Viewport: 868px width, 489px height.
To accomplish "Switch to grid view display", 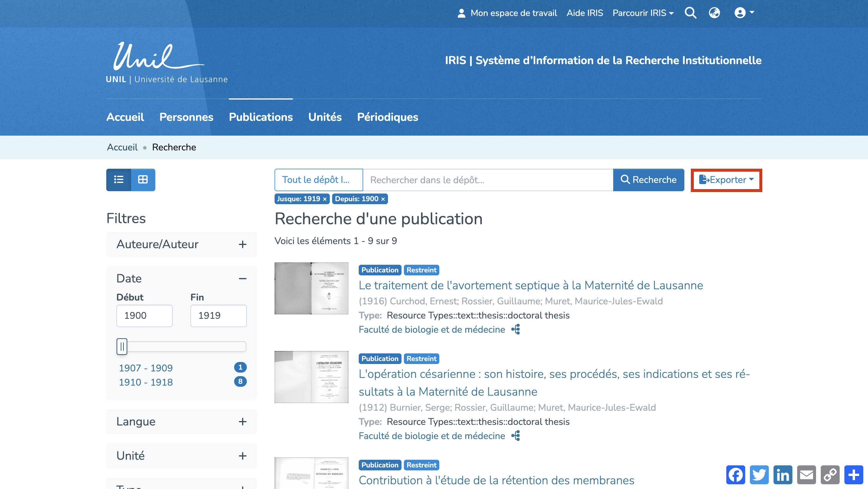I will (x=143, y=180).
